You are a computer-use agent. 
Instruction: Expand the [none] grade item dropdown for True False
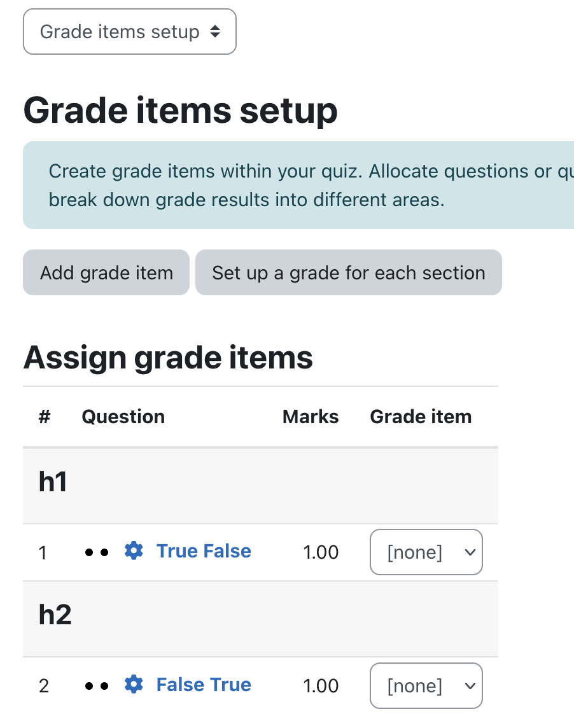point(426,552)
